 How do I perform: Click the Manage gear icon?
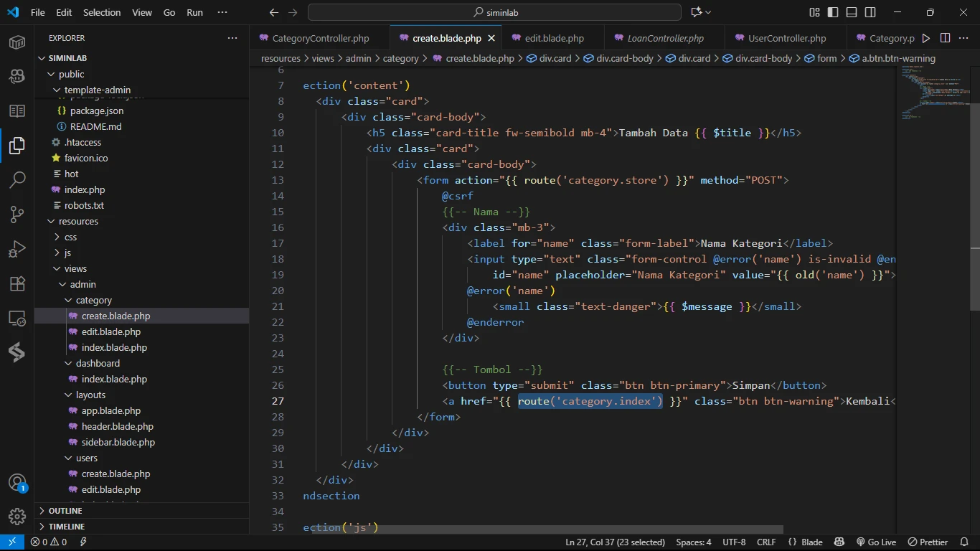pos(17,516)
